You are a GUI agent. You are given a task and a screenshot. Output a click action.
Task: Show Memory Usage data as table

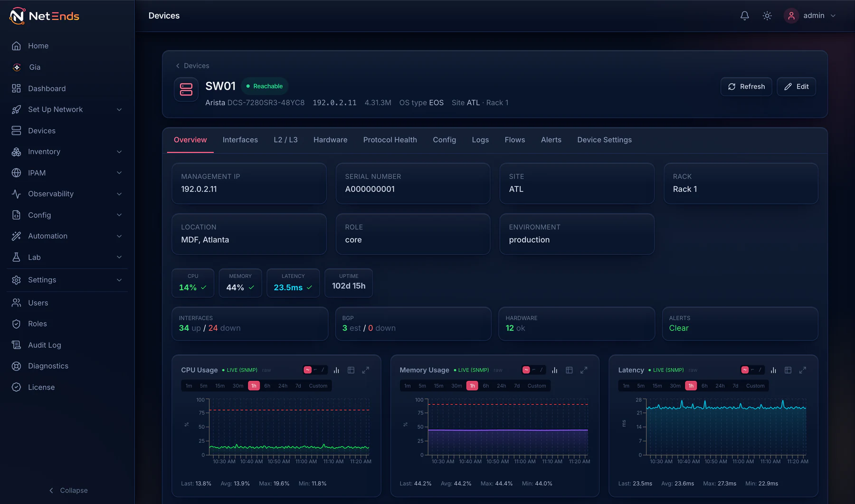[x=569, y=370]
